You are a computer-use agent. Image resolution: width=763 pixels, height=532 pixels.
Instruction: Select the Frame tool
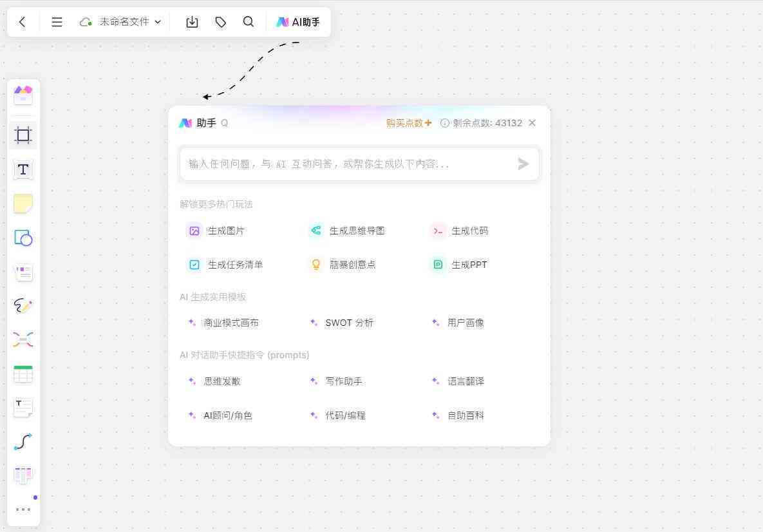[23, 135]
